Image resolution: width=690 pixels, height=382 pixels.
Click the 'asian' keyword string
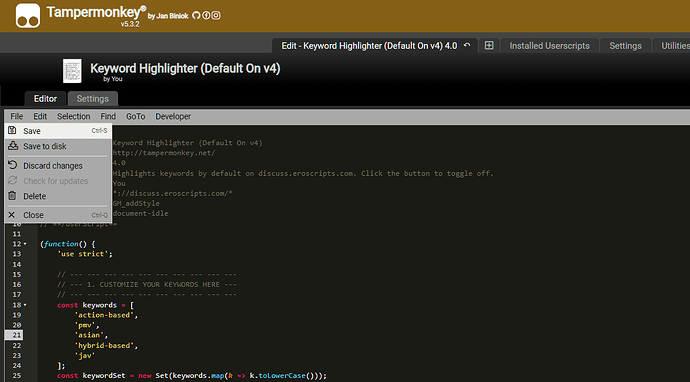(x=89, y=335)
